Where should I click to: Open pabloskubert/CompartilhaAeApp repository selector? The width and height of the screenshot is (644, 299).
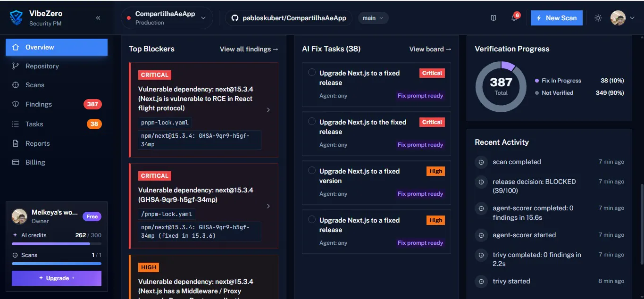click(289, 18)
